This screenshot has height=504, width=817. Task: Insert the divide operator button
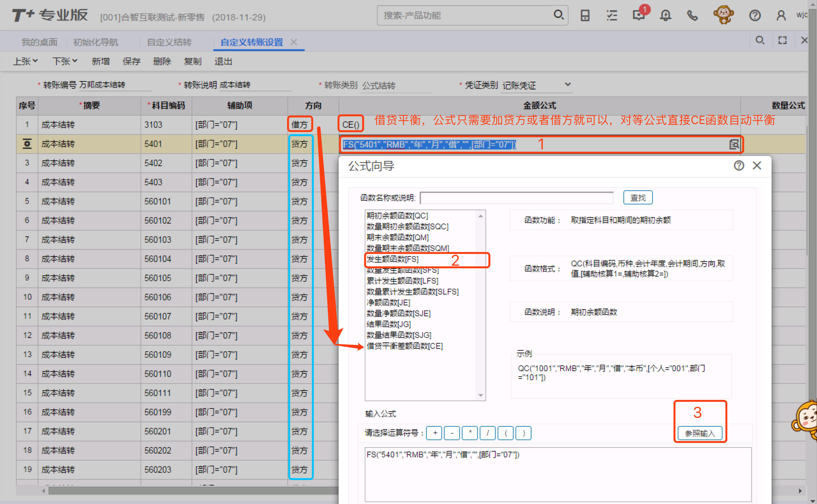488,433
